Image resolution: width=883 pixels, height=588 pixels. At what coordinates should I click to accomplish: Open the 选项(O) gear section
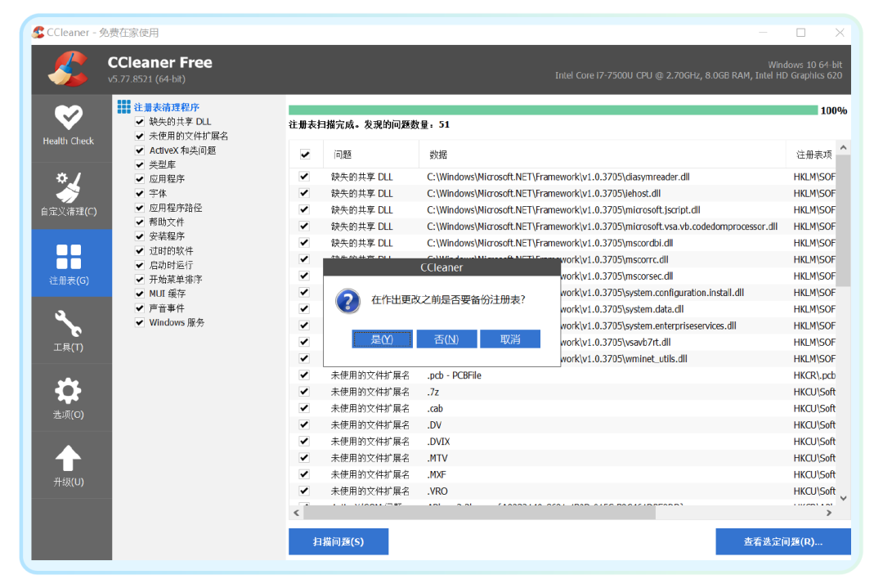pyautogui.click(x=69, y=398)
